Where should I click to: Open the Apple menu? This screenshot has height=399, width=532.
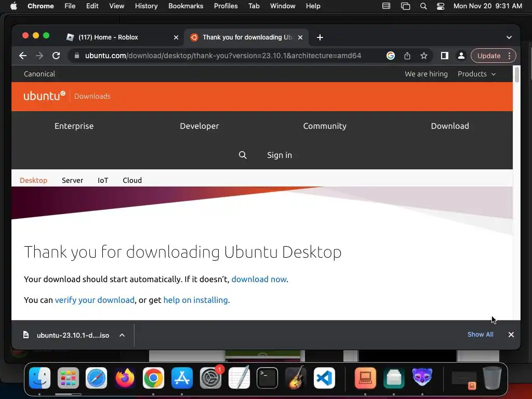click(x=14, y=6)
